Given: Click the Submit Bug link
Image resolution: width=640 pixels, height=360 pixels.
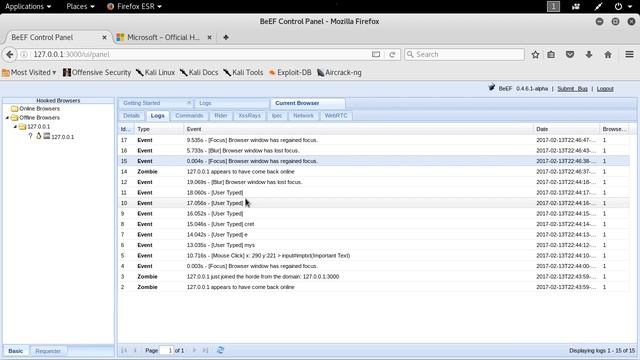Looking at the screenshot, I should click(x=572, y=89).
